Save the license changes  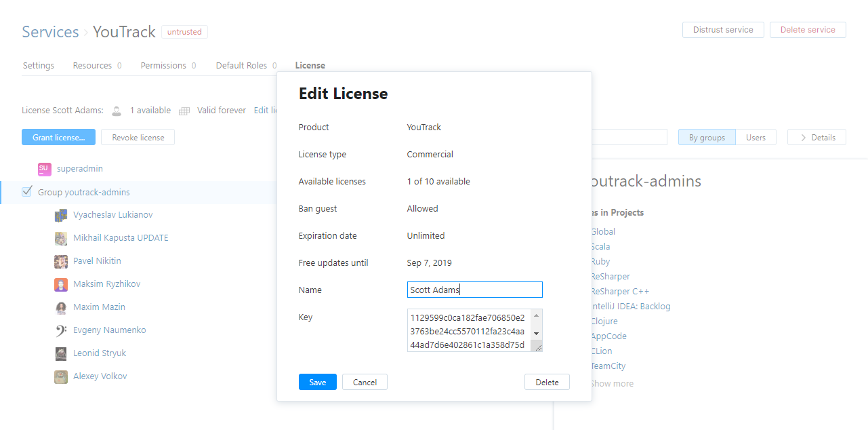317,383
